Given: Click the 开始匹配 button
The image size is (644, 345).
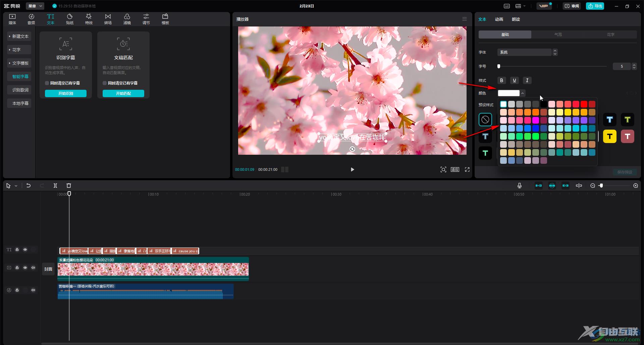Looking at the screenshot, I should coord(123,93).
